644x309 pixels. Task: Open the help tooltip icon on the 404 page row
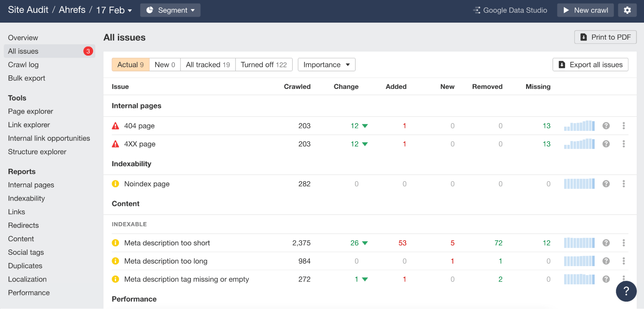[607, 126]
